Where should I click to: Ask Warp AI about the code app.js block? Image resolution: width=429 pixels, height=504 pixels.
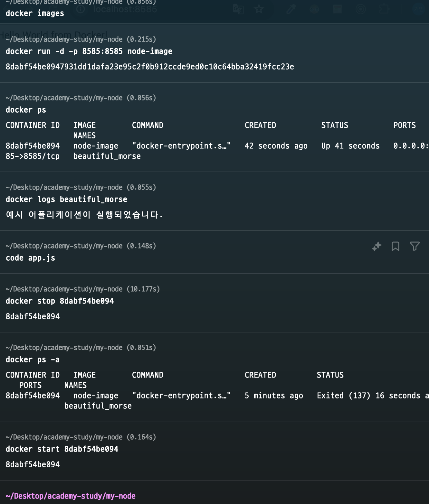[x=376, y=246]
